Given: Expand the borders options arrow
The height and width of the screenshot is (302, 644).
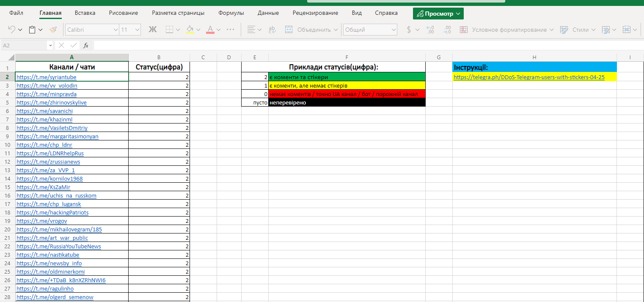Looking at the screenshot, I should click(178, 30).
